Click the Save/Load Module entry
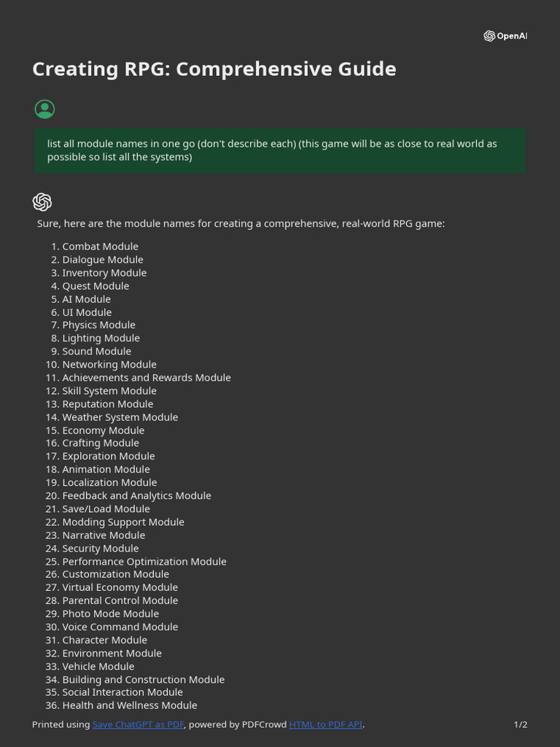 (x=106, y=508)
